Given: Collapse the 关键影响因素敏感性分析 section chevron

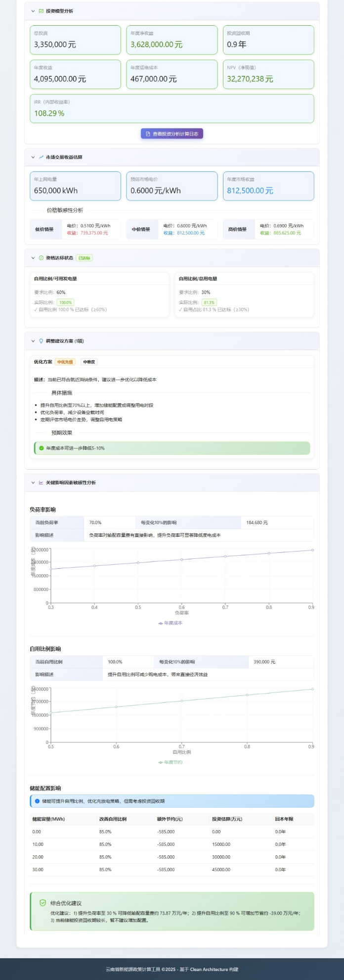Looking at the screenshot, I should (33, 483).
